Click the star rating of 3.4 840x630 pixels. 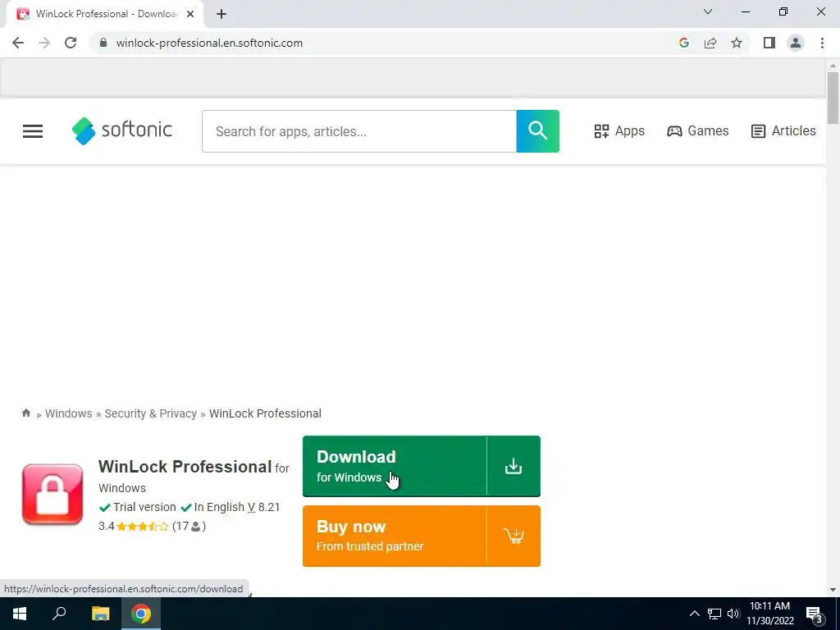click(143, 527)
